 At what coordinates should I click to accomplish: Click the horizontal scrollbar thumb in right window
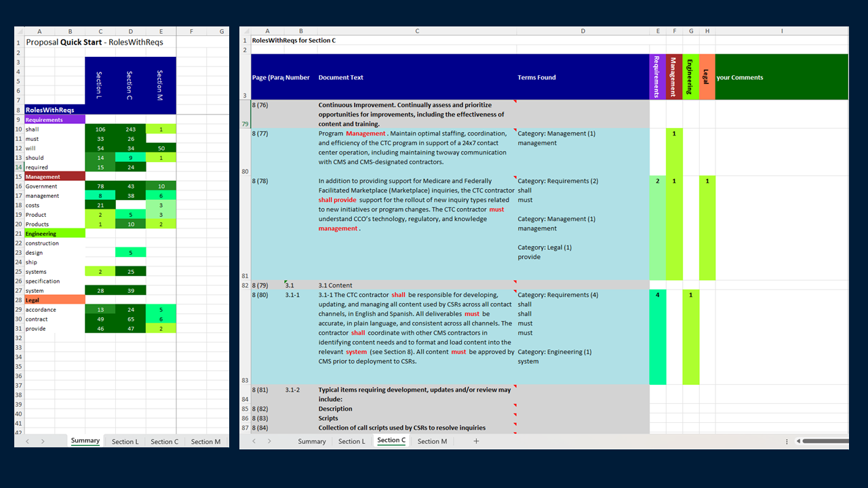(826, 441)
